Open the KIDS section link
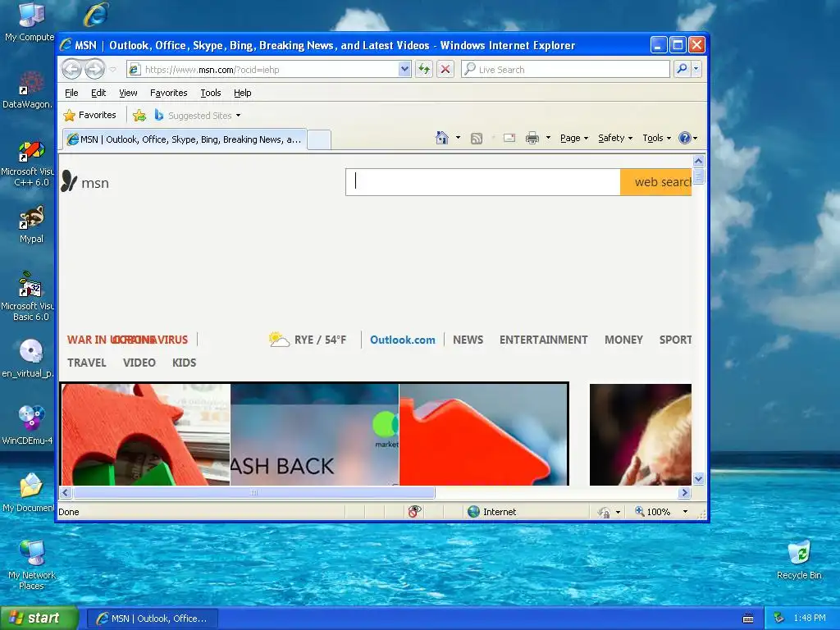Viewport: 840px width, 630px height. coord(184,363)
